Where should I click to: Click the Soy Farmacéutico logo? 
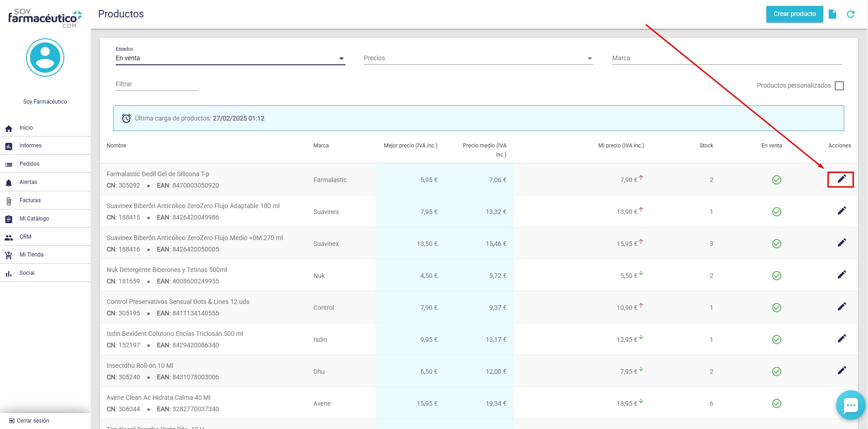tap(45, 18)
